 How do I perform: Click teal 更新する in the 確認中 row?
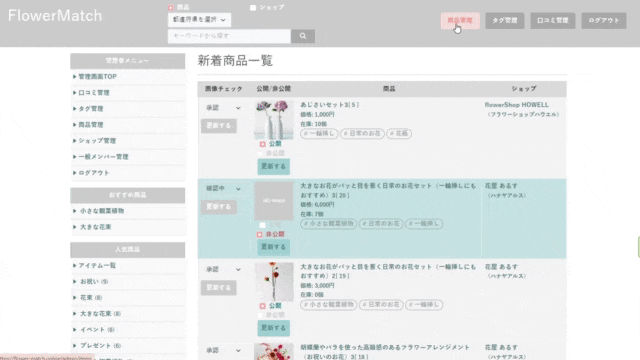coord(273,247)
